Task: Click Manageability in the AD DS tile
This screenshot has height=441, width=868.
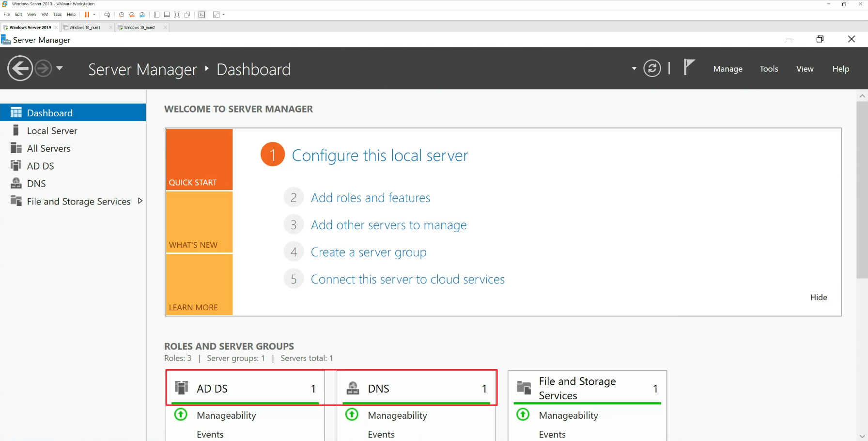Action: [x=226, y=415]
